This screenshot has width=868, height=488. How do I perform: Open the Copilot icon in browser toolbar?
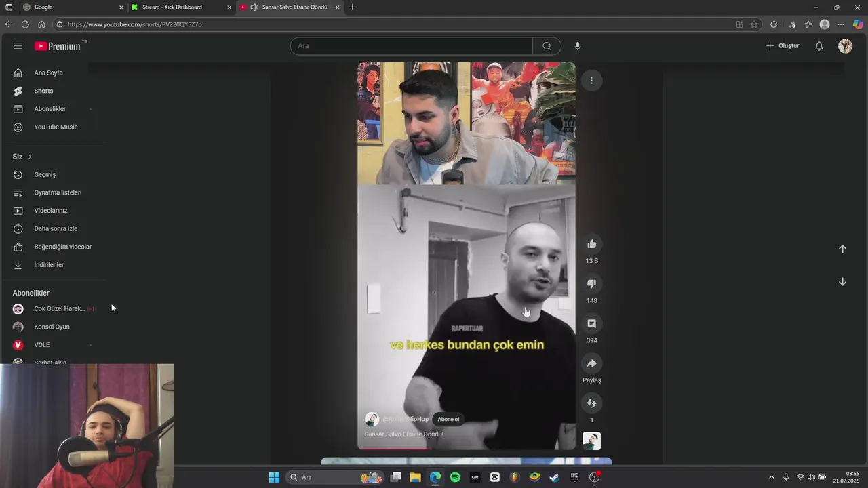[858, 24]
